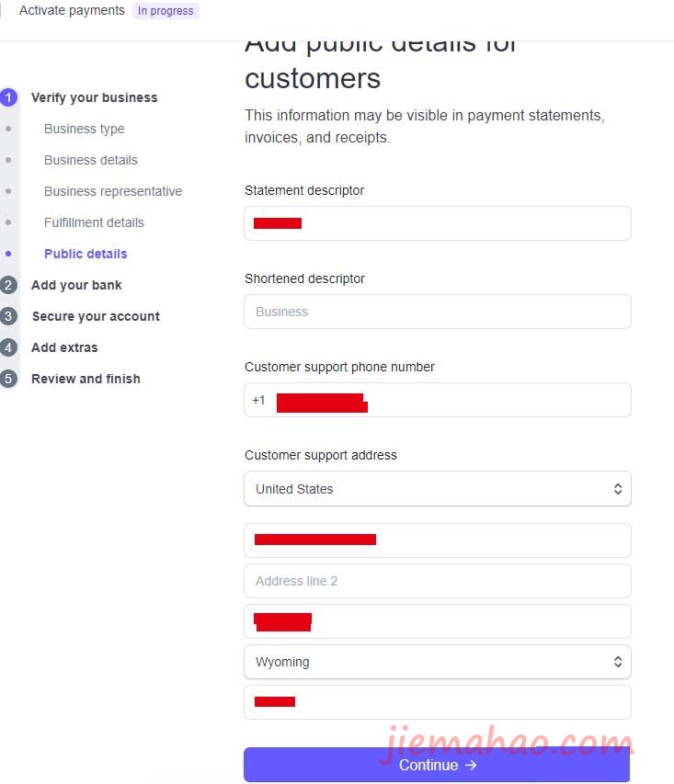Expand the state dropdown showing Wyoming
This screenshot has height=784, width=674.
(x=437, y=662)
